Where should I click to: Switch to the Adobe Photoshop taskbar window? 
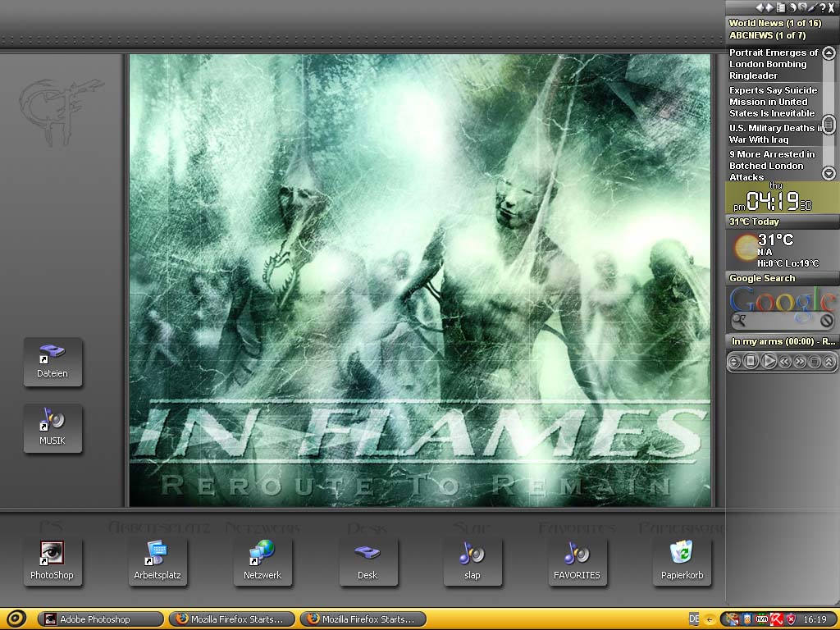point(100,619)
